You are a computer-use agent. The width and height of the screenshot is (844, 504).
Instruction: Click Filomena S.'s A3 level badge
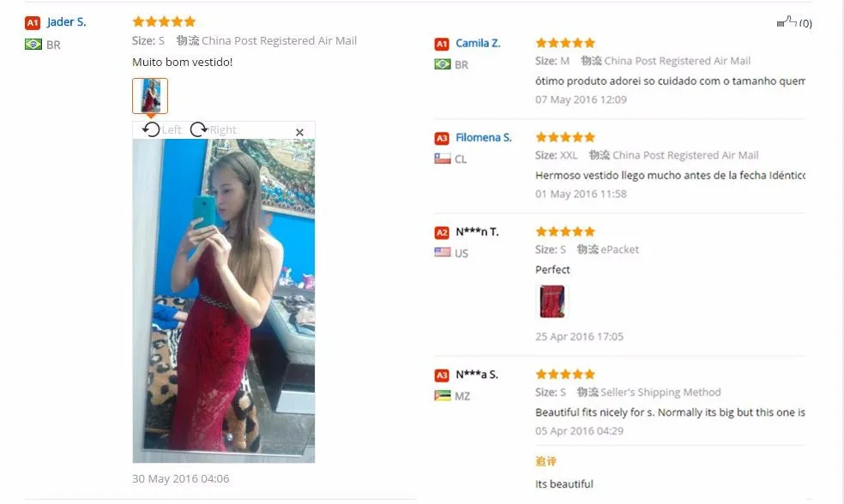[442, 138]
